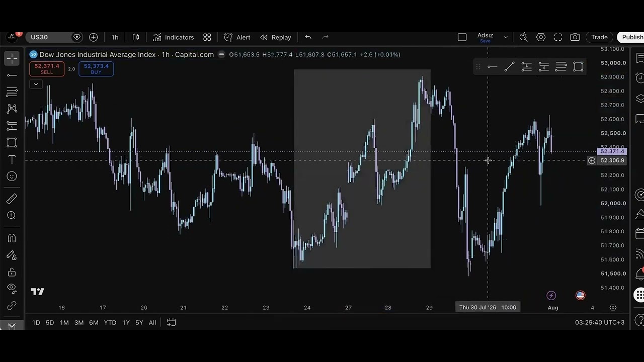Select horizontal ray in favorites toolbar
Viewport: 644px width, 362px height.
492,66
